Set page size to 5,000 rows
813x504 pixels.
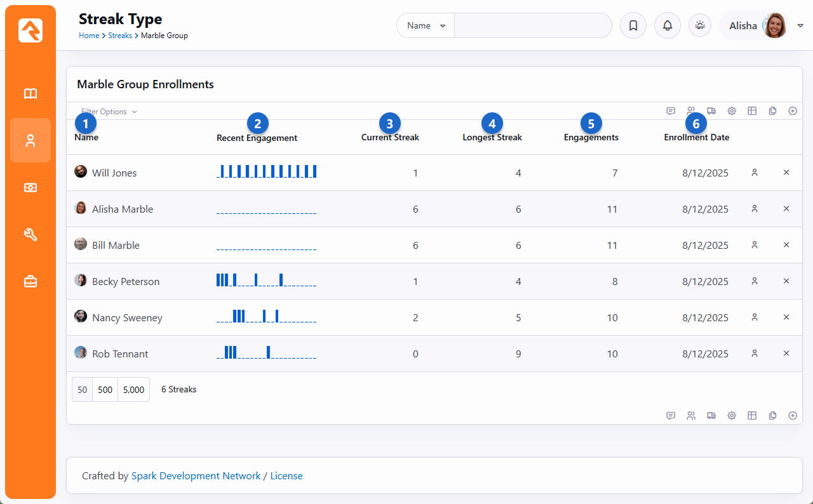(x=133, y=390)
